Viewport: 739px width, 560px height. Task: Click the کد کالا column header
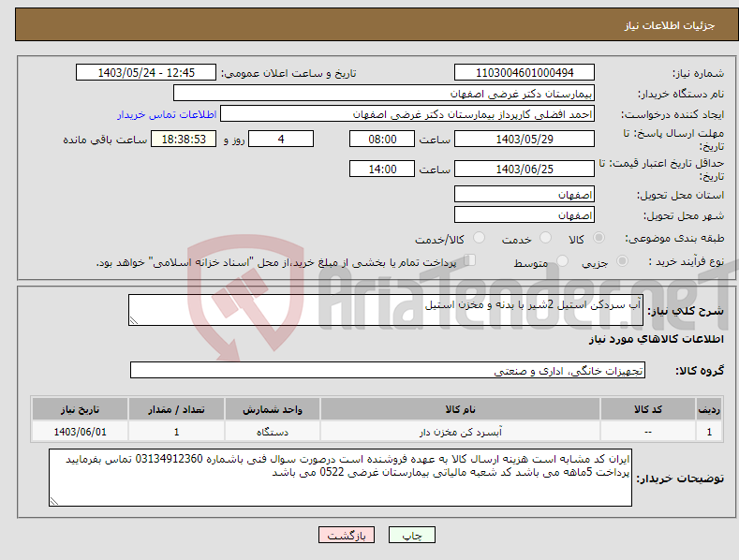point(648,409)
